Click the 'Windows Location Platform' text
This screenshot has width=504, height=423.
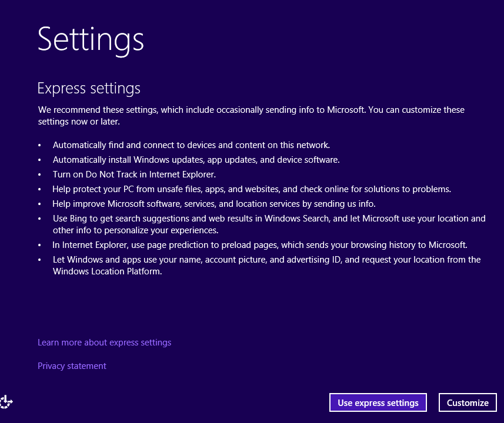[x=107, y=271]
